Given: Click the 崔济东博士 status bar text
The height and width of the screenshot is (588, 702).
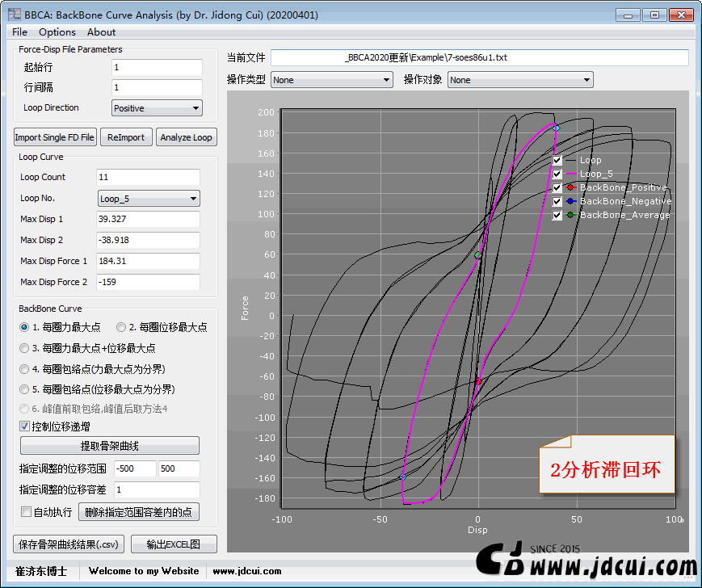Looking at the screenshot, I should tap(41, 572).
